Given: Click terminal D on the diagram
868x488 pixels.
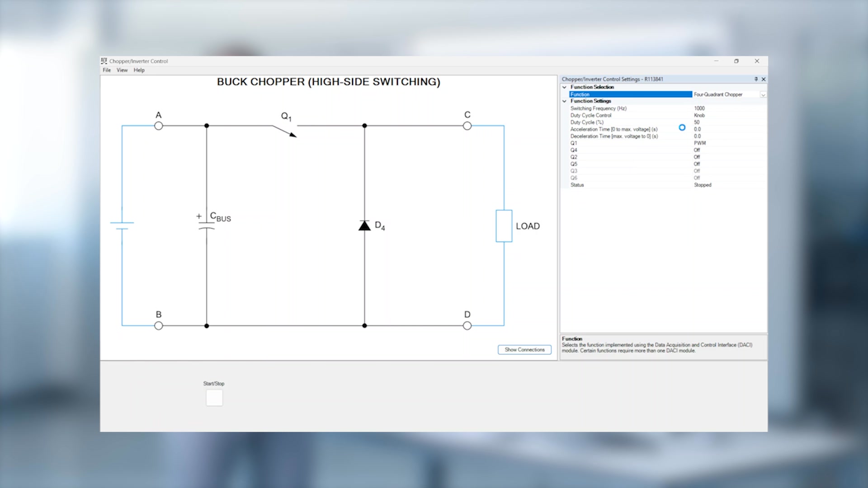Looking at the screenshot, I should 467,326.
